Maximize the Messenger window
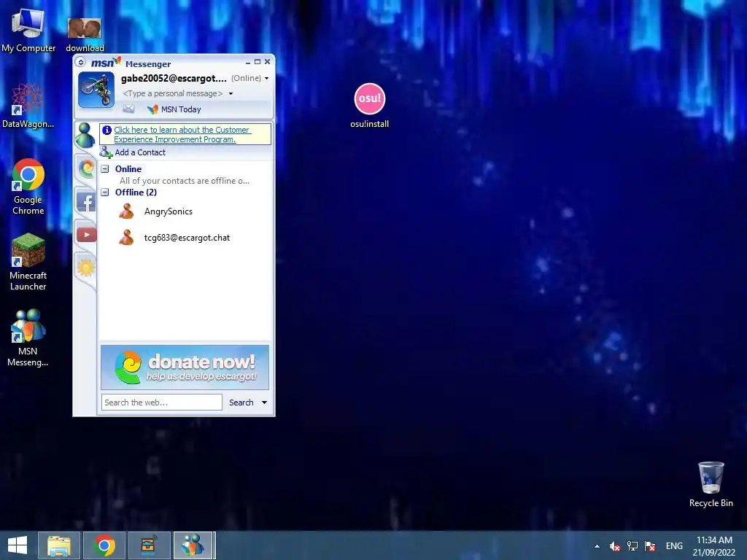747x560 pixels. pyautogui.click(x=258, y=62)
